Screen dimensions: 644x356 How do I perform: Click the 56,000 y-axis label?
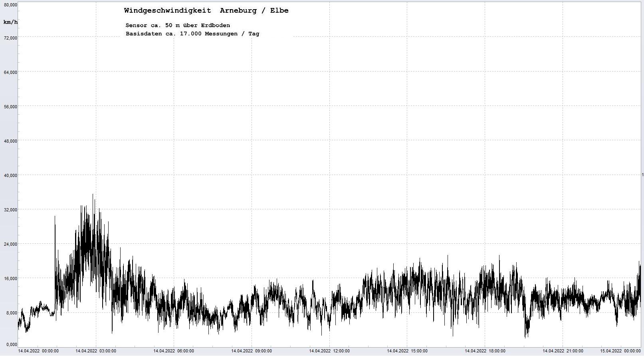tap(10, 107)
